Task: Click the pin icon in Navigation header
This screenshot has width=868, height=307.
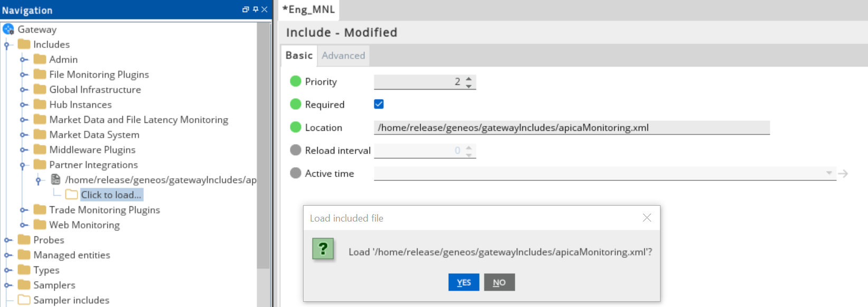Action: pyautogui.click(x=256, y=9)
